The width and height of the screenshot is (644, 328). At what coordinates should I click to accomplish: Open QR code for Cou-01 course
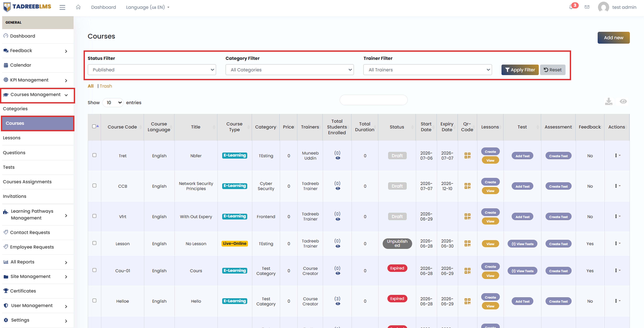click(467, 271)
